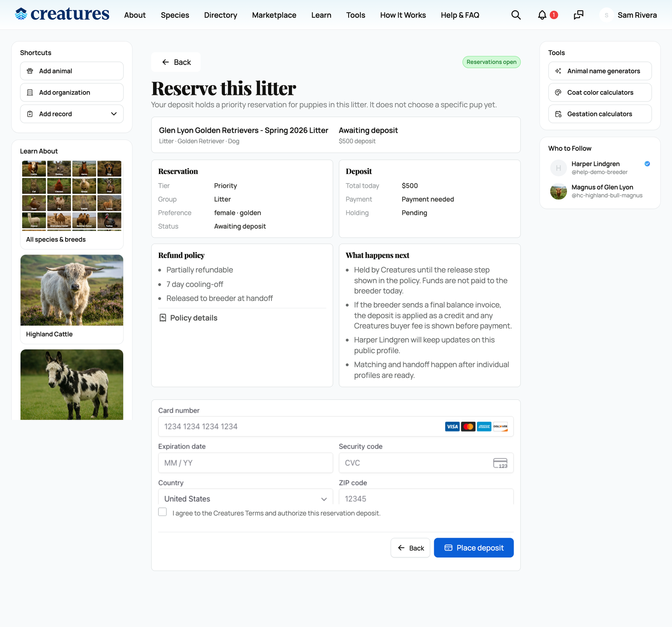Viewport: 672px width, 627px height.
Task: Click the Discover card logo
Action: (500, 427)
